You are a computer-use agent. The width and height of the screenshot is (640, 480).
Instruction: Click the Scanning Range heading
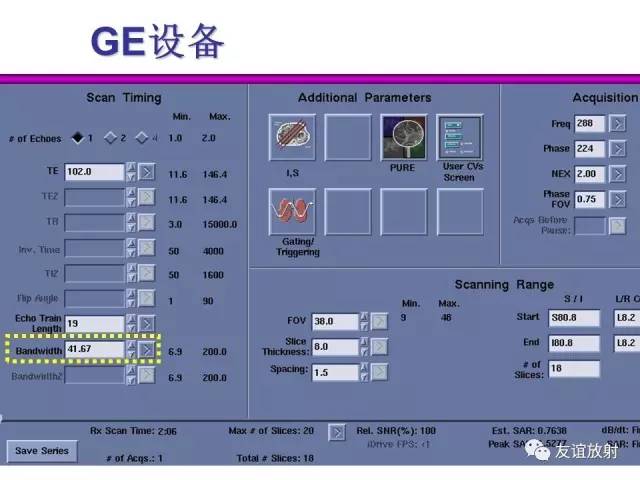click(x=504, y=284)
